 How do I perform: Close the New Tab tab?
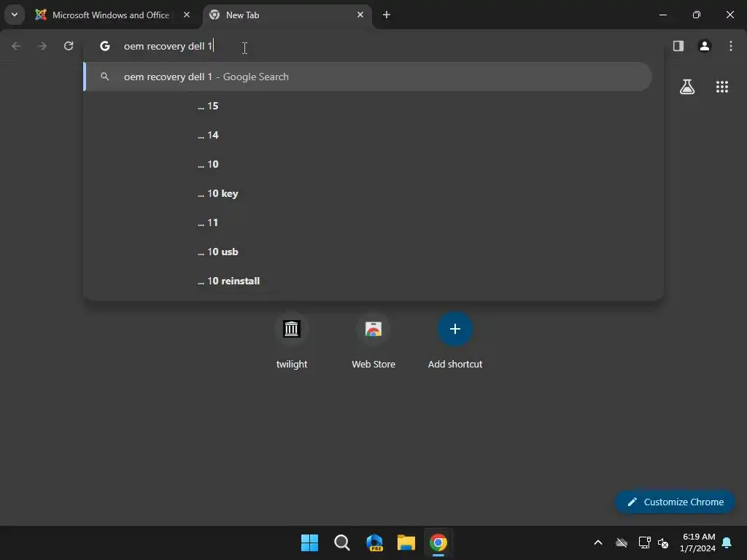tap(360, 15)
